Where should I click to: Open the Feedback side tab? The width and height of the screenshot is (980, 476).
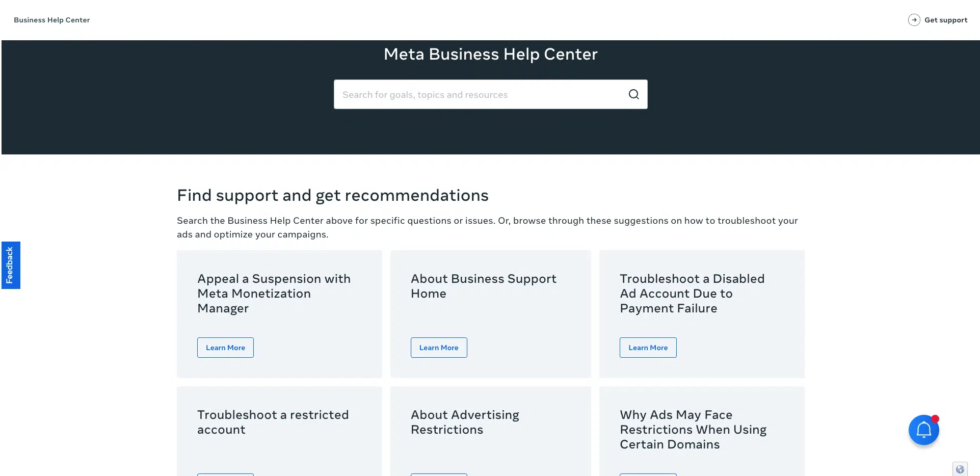(x=11, y=265)
